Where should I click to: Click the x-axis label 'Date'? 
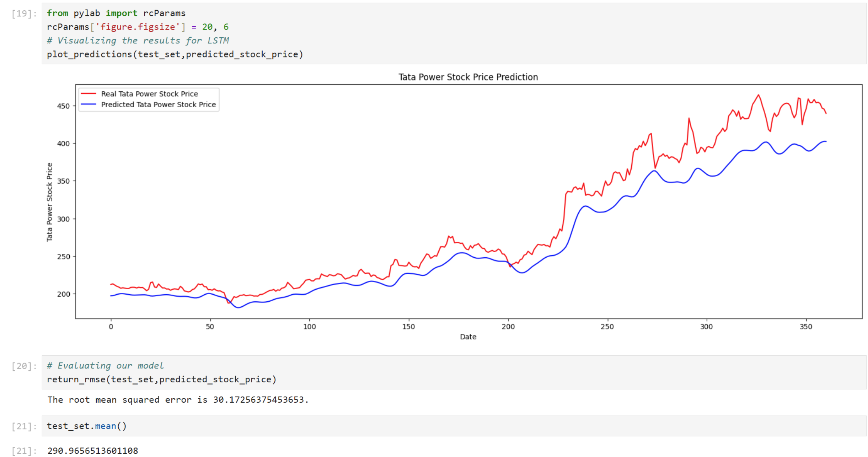point(468,337)
